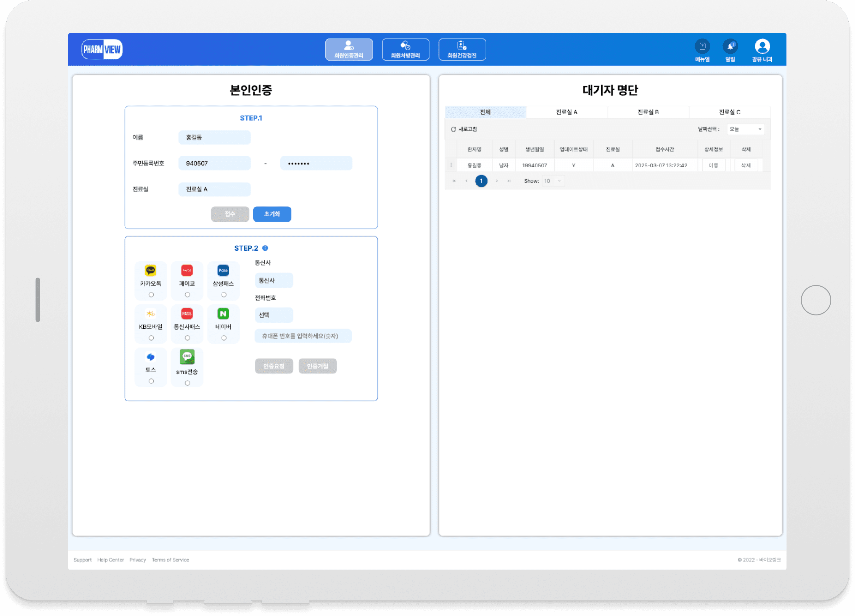855x616 pixels.
Task: Click the 초기화 reset button
Action: click(272, 214)
